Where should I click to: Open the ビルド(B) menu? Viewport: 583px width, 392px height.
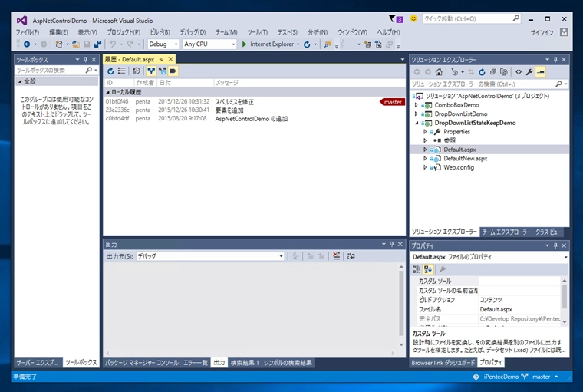160,32
